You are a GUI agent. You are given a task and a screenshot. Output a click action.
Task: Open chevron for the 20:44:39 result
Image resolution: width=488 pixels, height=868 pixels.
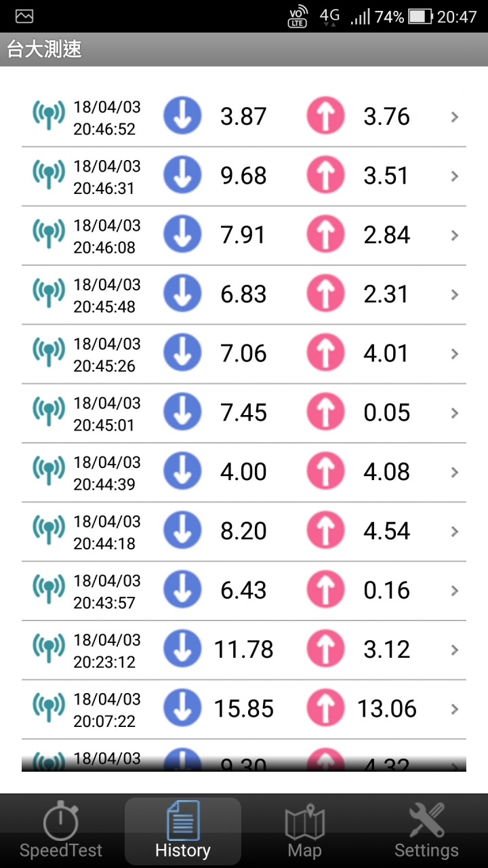pos(455,472)
